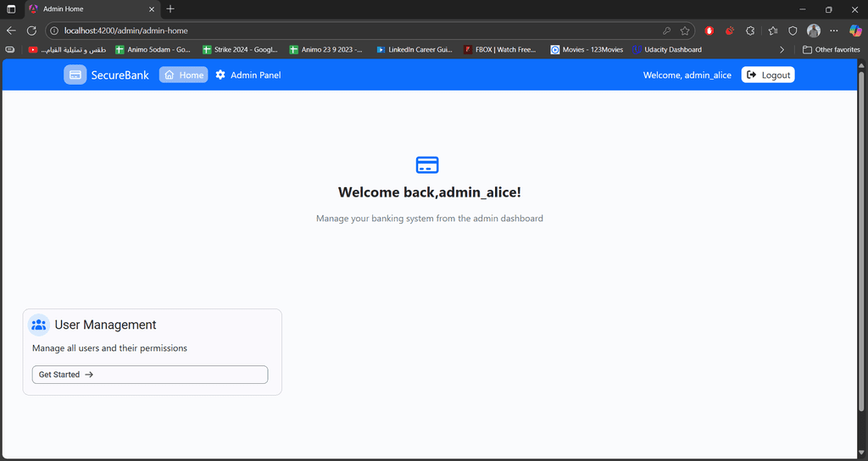Screen dimensions: 868x461
Task: Open the YouTube Arabic bookmark
Action: (67, 50)
